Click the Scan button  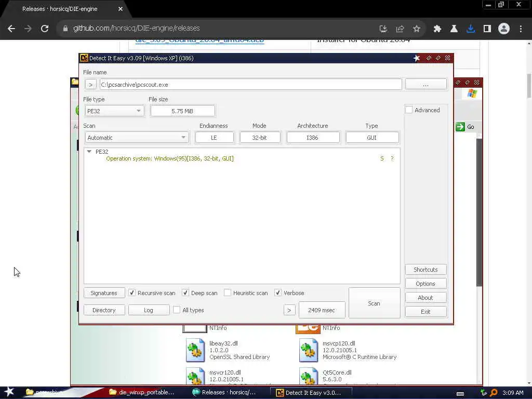[x=374, y=303]
